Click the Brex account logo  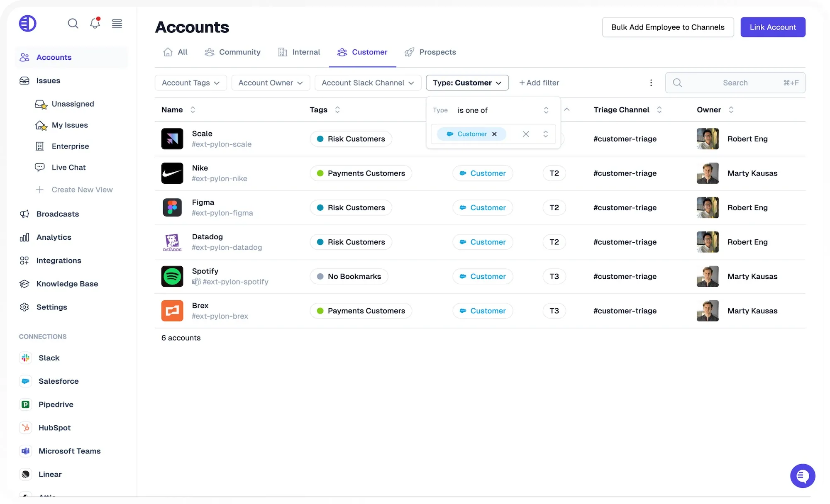[172, 311]
